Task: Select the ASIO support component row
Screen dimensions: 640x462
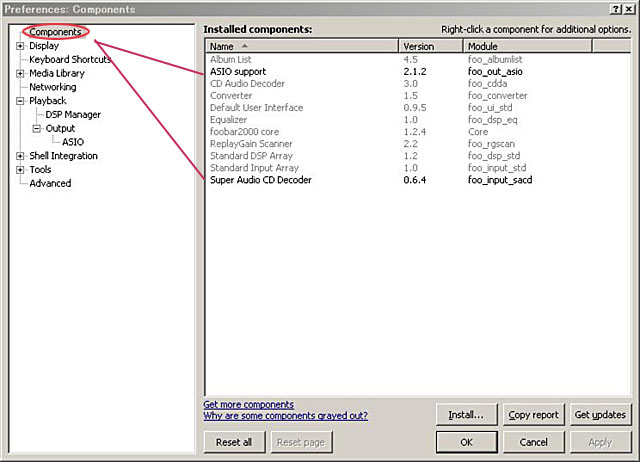Action: (418, 71)
